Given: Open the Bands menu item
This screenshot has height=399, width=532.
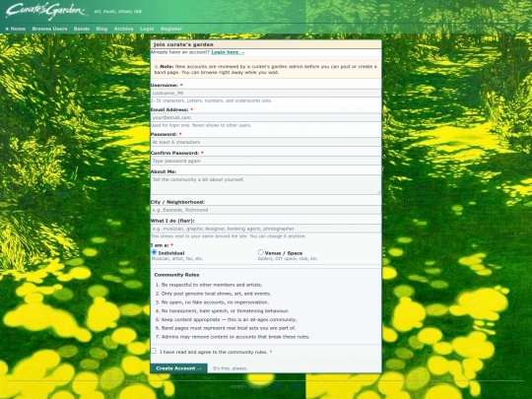Looking at the screenshot, I should tap(82, 29).
